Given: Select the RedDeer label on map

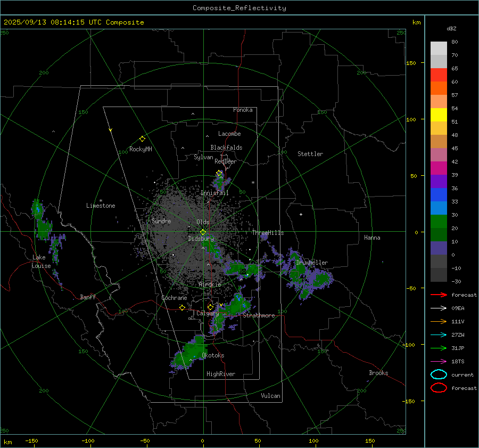Looking at the screenshot, I should pyautogui.click(x=226, y=161).
